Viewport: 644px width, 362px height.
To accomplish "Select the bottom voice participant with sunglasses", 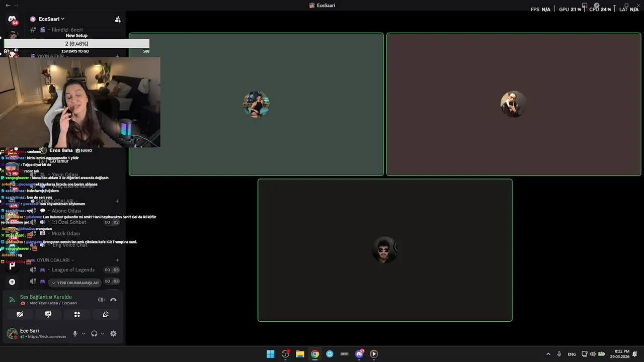I will pos(385,250).
